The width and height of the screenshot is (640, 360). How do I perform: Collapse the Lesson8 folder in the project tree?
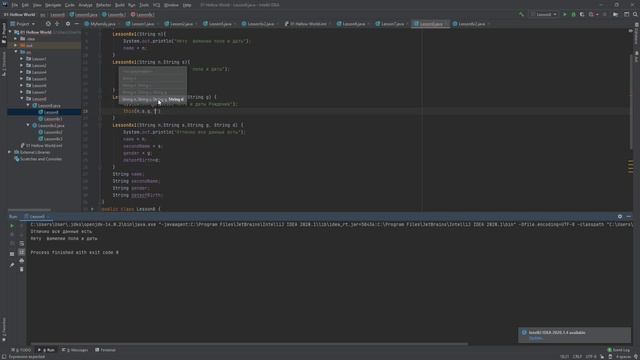pos(22,99)
